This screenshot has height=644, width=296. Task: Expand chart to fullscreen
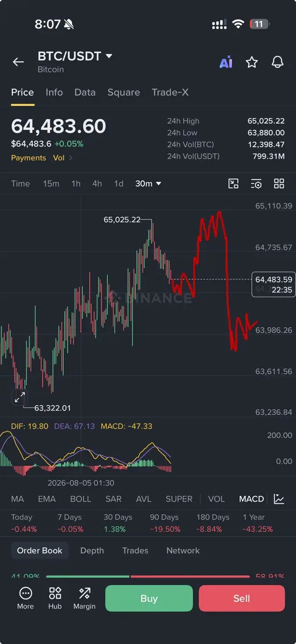coord(19,397)
